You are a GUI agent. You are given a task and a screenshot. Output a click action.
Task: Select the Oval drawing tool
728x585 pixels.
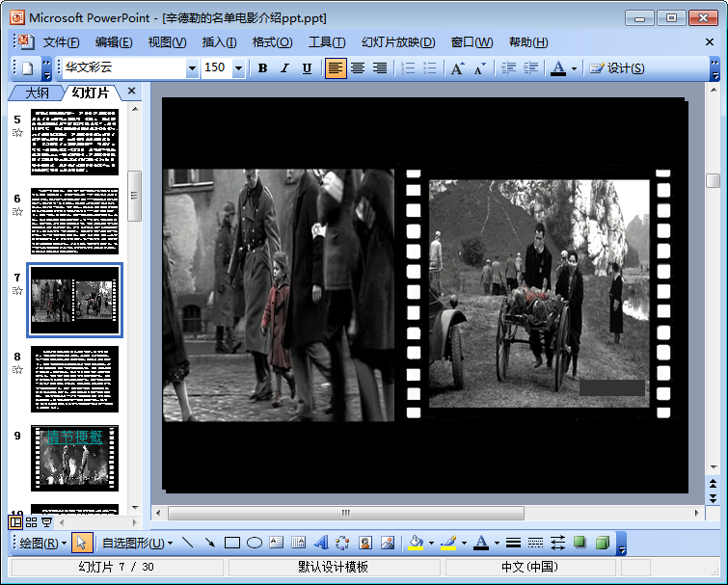coord(255,543)
